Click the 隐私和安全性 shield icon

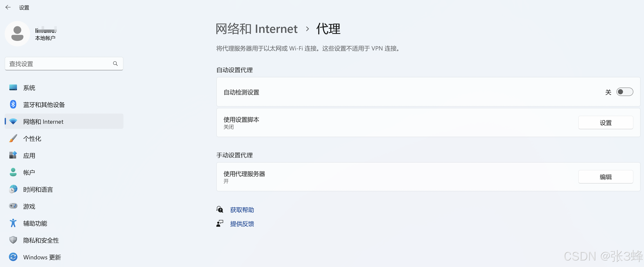pos(13,240)
